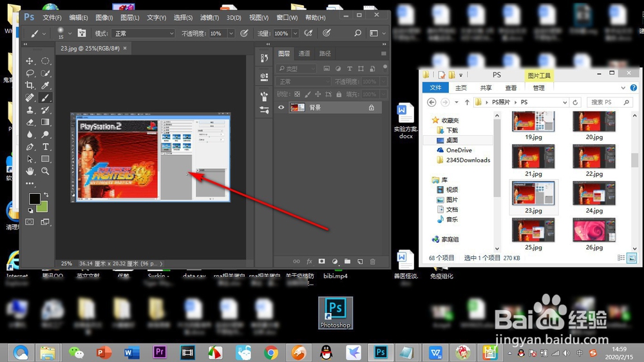The height and width of the screenshot is (362, 644).
Task: Open the brush preset picker arrow
Action: [70, 33]
